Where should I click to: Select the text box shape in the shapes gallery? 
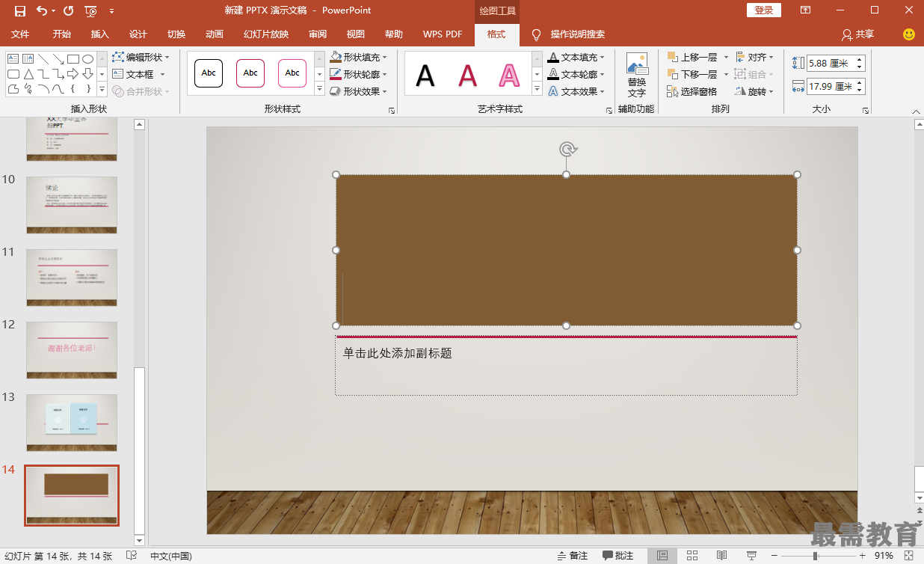coord(13,58)
